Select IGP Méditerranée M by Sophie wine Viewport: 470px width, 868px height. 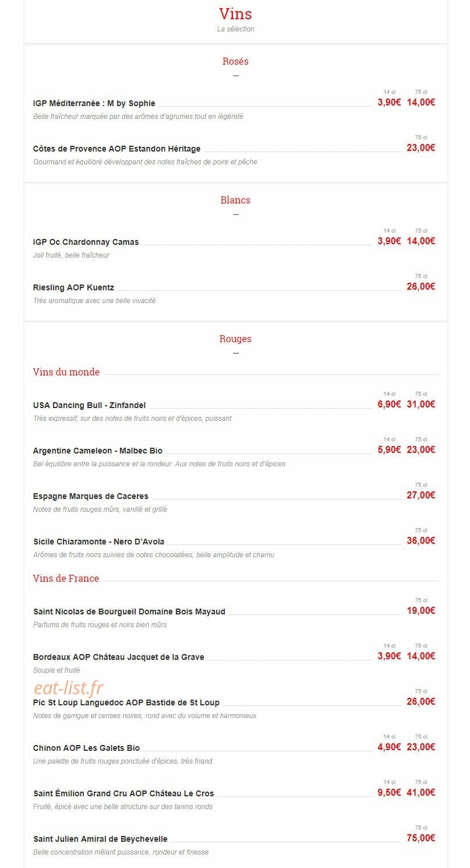point(94,103)
